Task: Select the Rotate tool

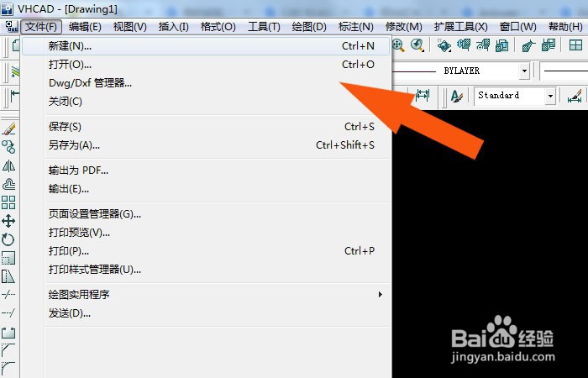Action: click(x=8, y=239)
